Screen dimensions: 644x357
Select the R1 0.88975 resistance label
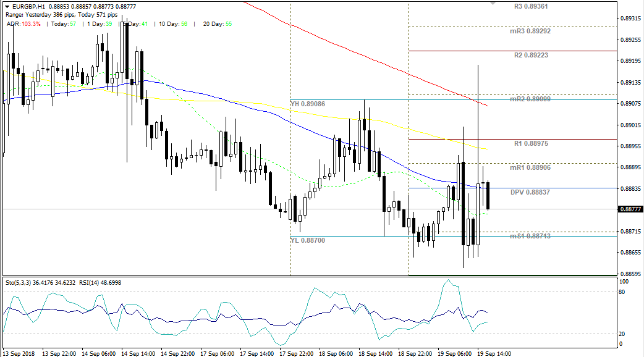click(531, 143)
